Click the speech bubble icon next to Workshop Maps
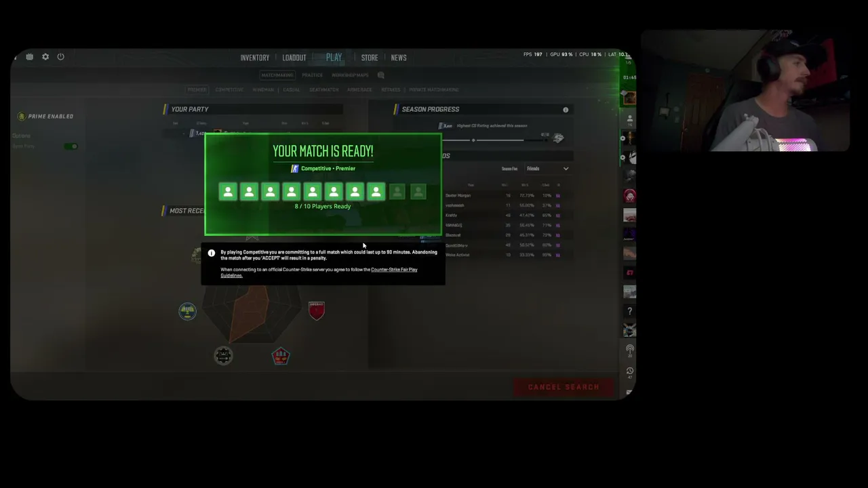The width and height of the screenshot is (868, 488). (381, 75)
